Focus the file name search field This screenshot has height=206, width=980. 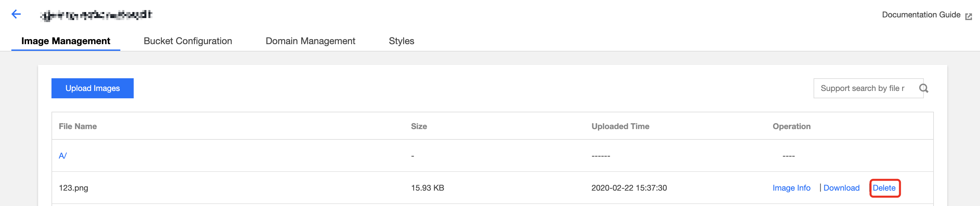[864, 88]
